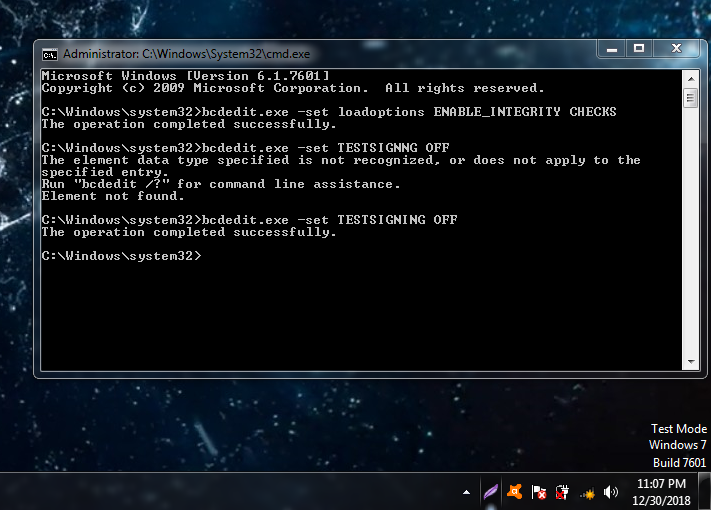Image resolution: width=711 pixels, height=510 pixels.
Task: Click the last empty C:\Windows\system32> prompt
Action: point(122,256)
